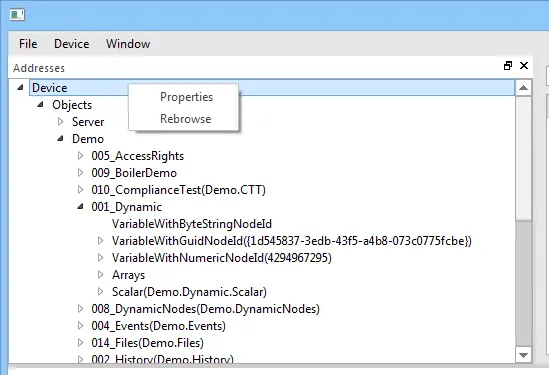Expand the 005_AccessRights node
The height and width of the screenshot is (375, 549).
pyautogui.click(x=81, y=155)
